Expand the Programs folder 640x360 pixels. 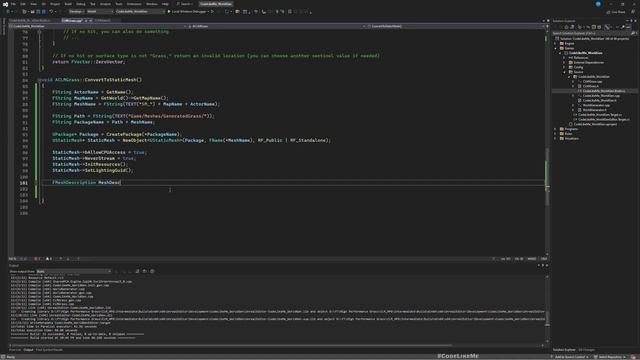click(556, 129)
